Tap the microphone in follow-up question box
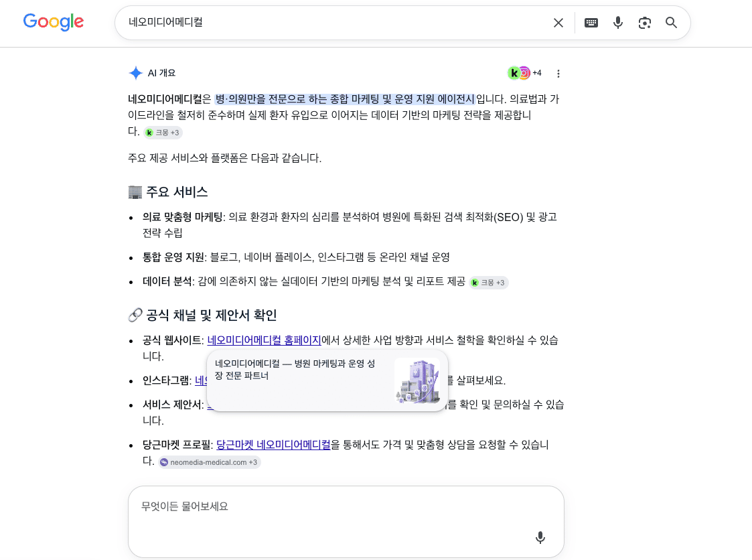752x560 pixels. point(540,537)
